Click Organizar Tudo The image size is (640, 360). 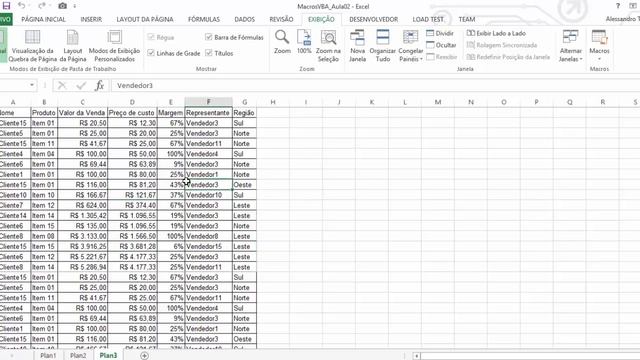pyautogui.click(x=382, y=46)
